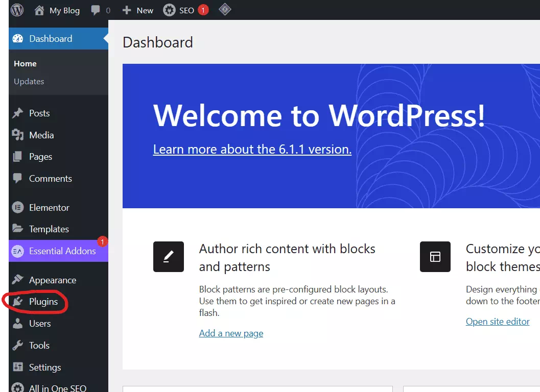
Task: Open the Settings menu label
Action: [45, 367]
